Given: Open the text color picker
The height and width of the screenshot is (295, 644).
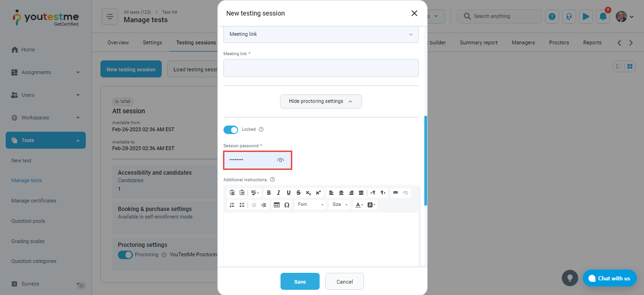Looking at the screenshot, I should tap(359, 205).
